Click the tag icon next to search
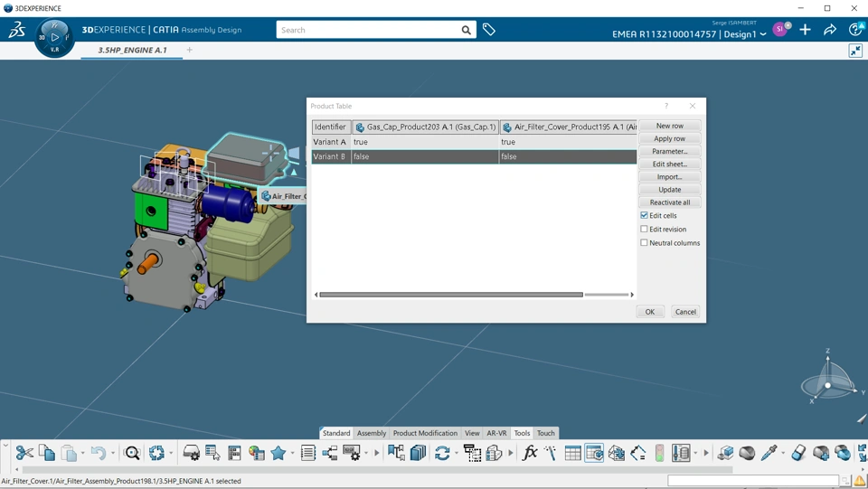 489,30
